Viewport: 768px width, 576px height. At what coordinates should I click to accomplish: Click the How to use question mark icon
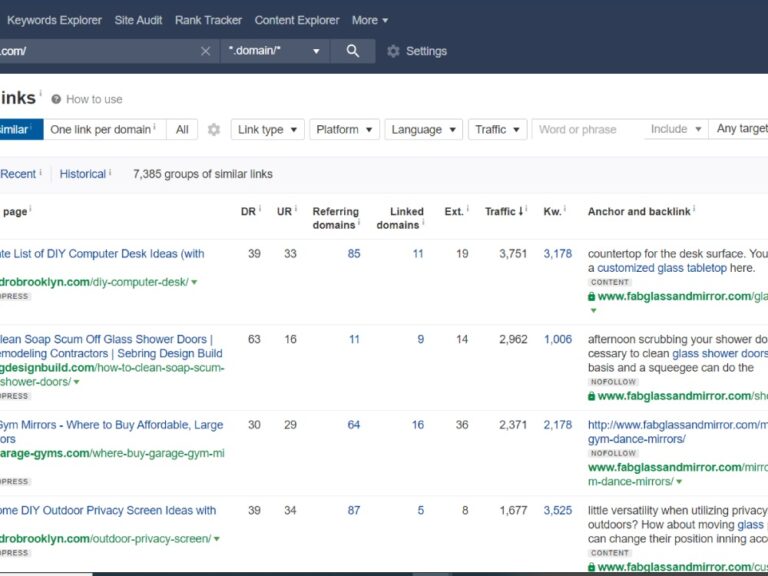pos(56,99)
